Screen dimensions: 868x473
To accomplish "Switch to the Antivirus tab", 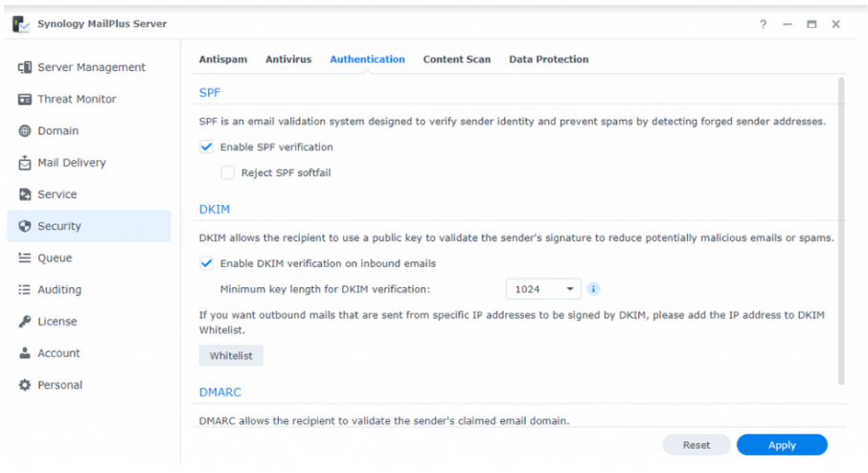I will point(288,59).
